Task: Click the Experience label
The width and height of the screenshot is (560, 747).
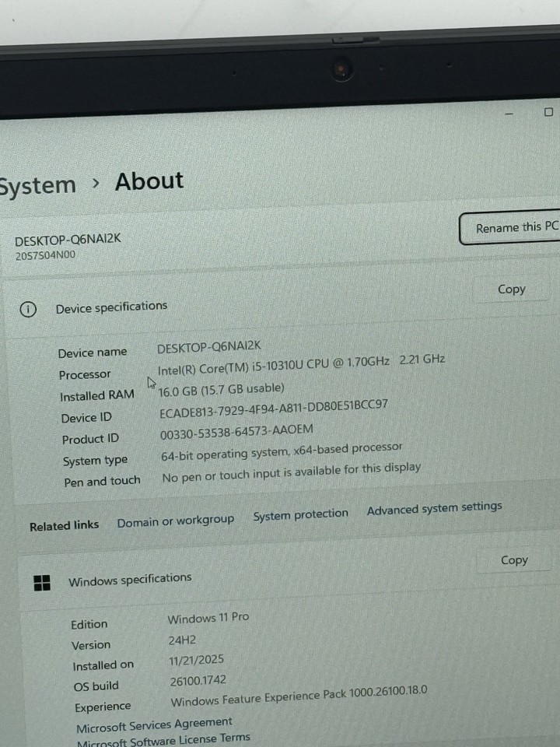Action: pos(103,707)
